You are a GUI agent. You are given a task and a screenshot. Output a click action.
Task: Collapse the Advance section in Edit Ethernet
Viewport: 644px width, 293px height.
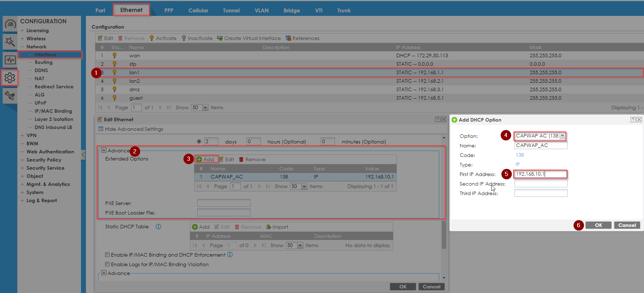click(104, 150)
